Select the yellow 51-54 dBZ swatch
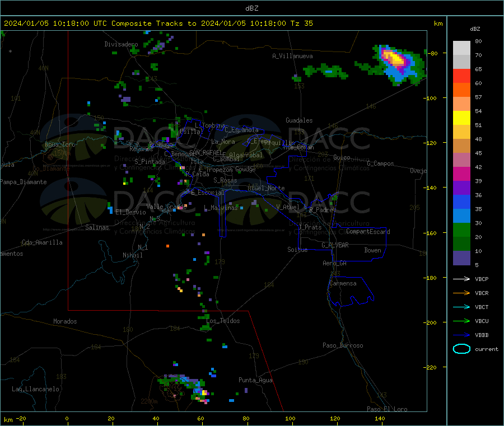 coord(461,118)
